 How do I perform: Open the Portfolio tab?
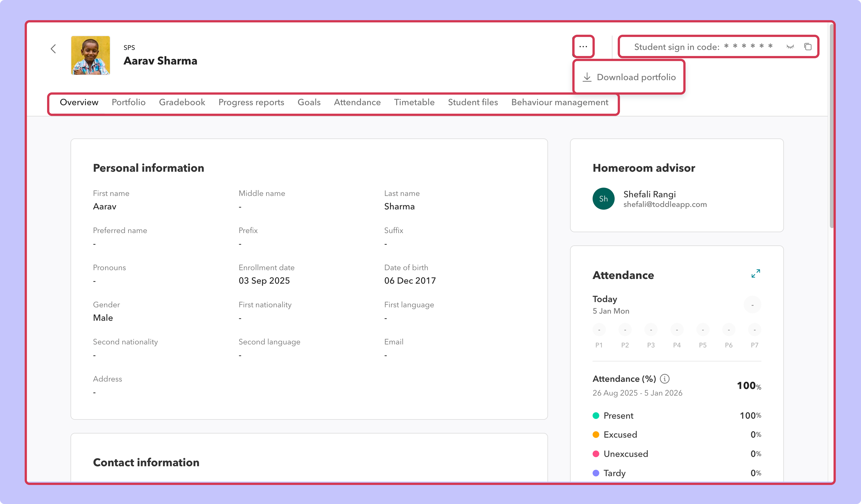coord(129,102)
